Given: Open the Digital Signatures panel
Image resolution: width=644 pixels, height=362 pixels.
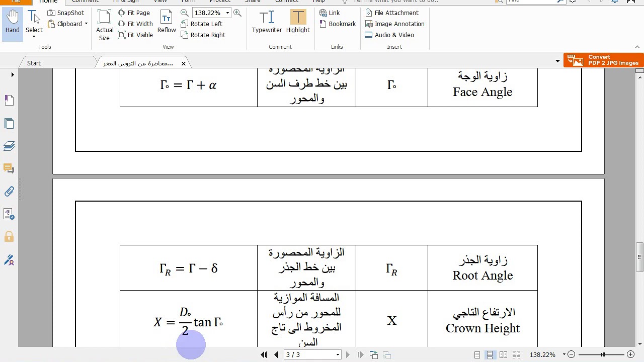Looking at the screenshot, I should coord(9,260).
